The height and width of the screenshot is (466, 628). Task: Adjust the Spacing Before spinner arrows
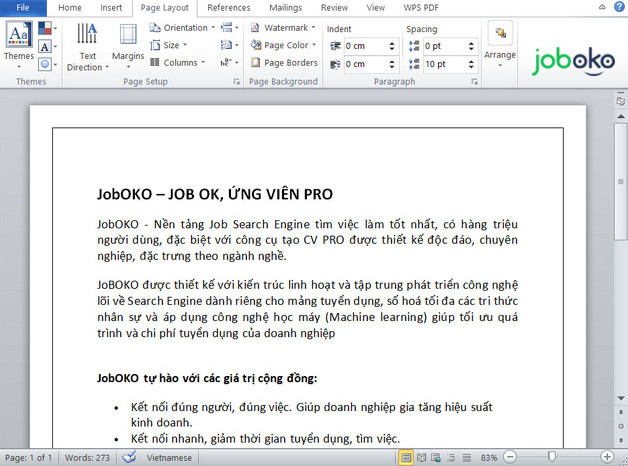(471, 46)
